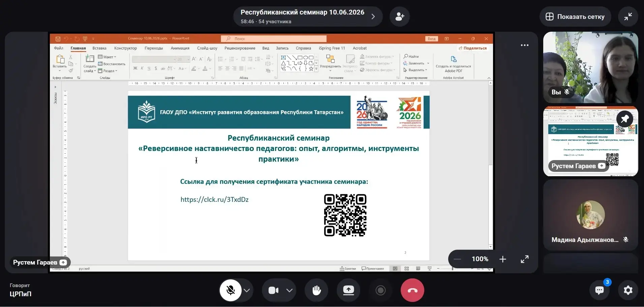Open the Выделить dropdown

(415, 70)
